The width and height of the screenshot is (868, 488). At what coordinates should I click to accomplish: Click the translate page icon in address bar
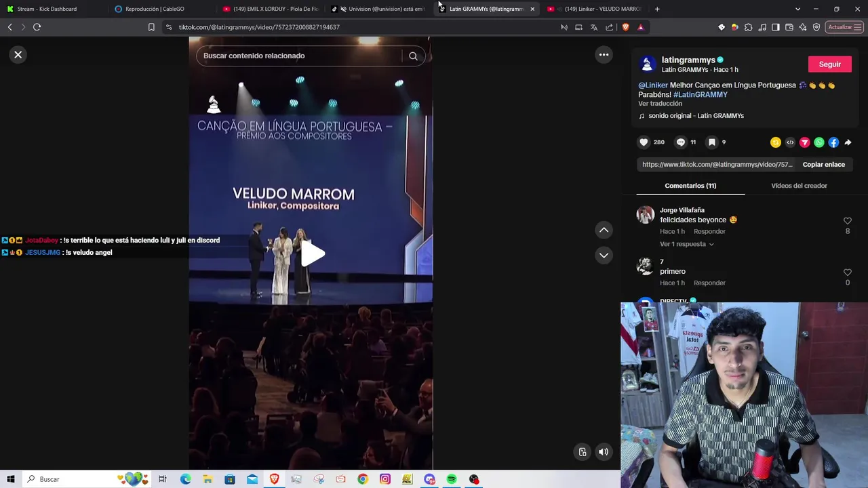[594, 27]
